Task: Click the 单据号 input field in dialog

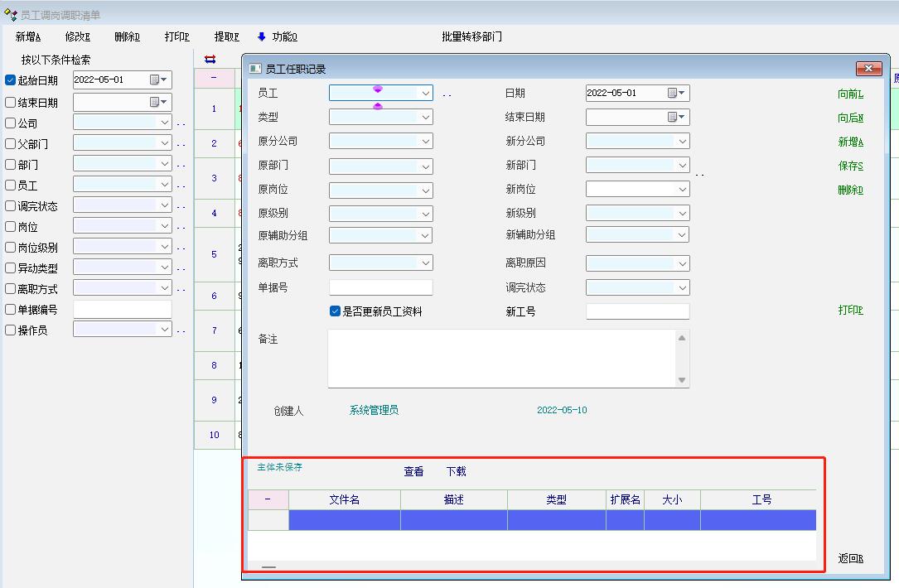Action: [x=380, y=287]
